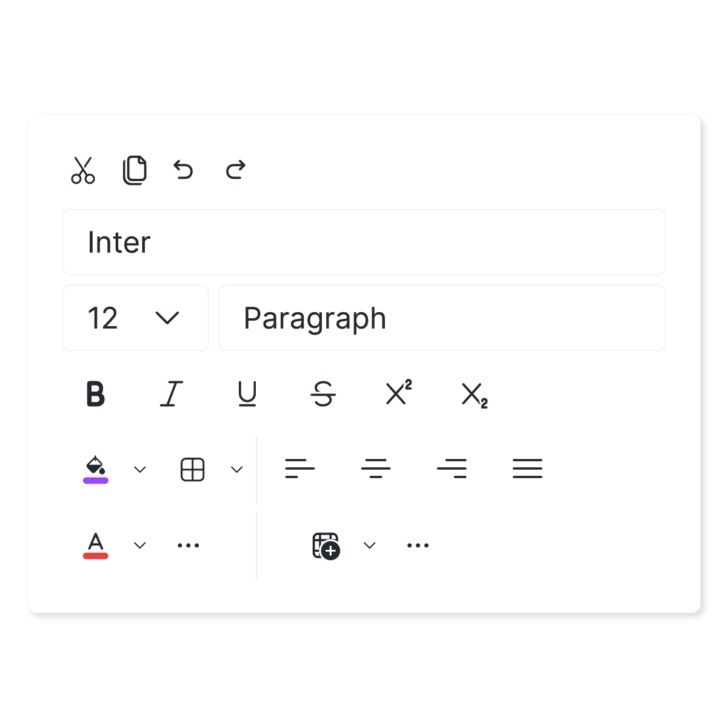728x728 pixels.
Task: Toggle strikethrough formatting
Action: (x=323, y=394)
